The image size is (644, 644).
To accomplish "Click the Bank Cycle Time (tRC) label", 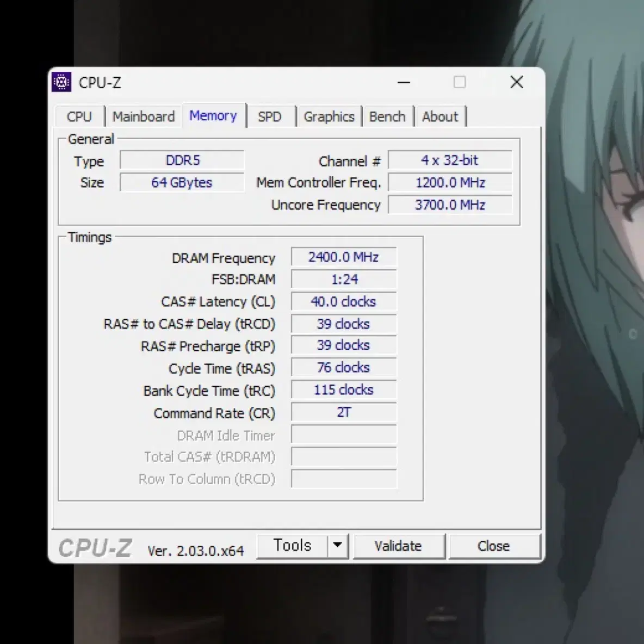I will pyautogui.click(x=209, y=391).
